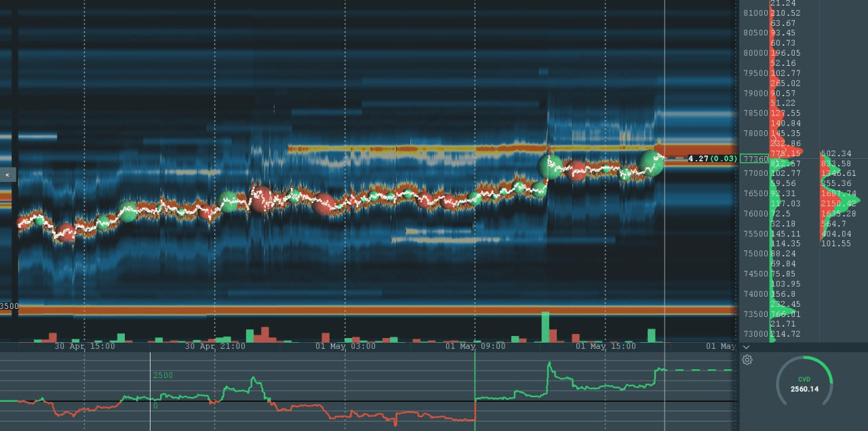Select the 01 May 09:00 time marker
This screenshot has height=431, width=868.
pyautogui.click(x=475, y=346)
